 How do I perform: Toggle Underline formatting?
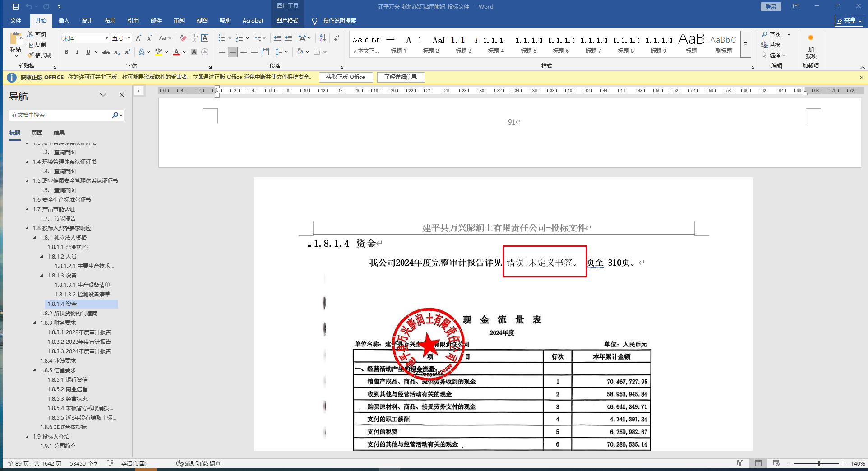tap(88, 52)
